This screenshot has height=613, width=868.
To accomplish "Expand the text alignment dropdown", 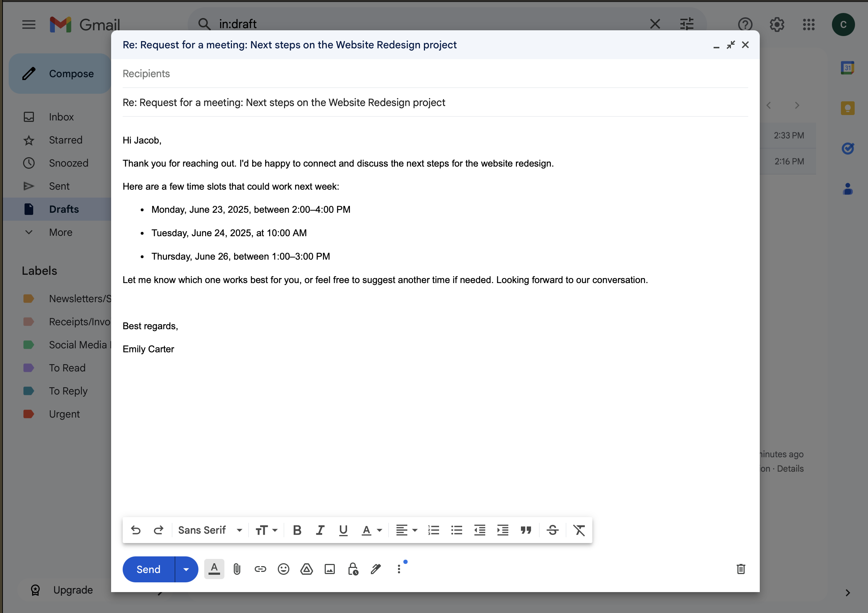I will coord(407,530).
